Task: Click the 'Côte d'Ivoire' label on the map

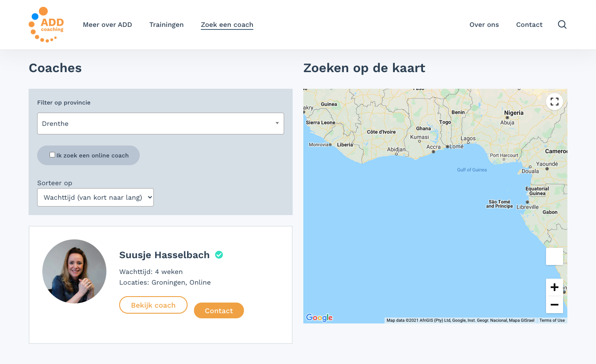Action: [x=381, y=132]
